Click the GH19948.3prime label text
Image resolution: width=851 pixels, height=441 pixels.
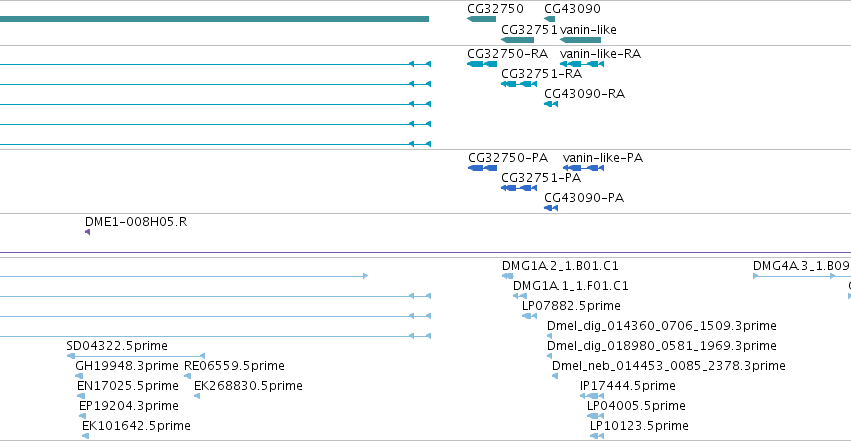[126, 366]
